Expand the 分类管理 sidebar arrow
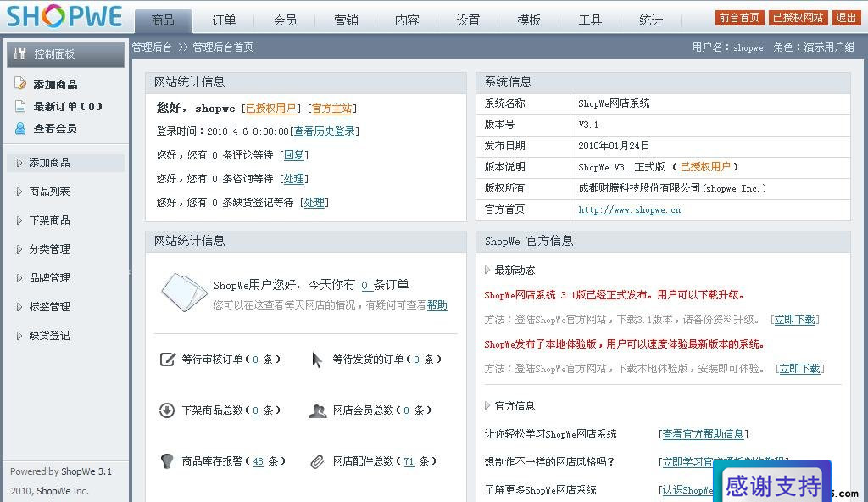The height and width of the screenshot is (502, 868). (19, 249)
